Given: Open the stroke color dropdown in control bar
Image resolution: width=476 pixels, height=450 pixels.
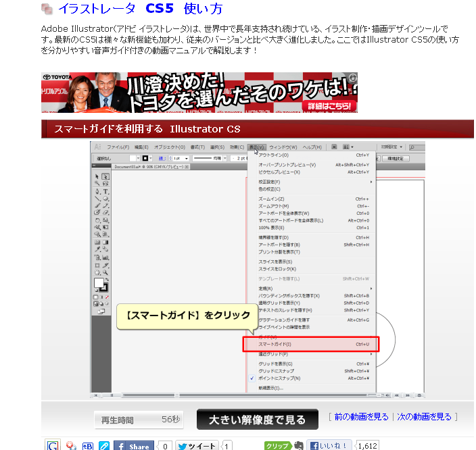Looking at the screenshot, I should tap(151, 158).
